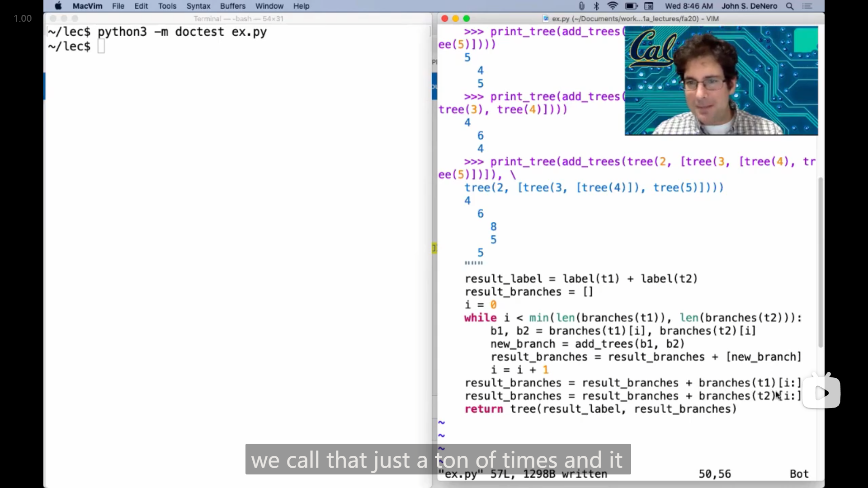
Task: Toggle the red close button on Terminal
Action: pyautogui.click(x=53, y=19)
